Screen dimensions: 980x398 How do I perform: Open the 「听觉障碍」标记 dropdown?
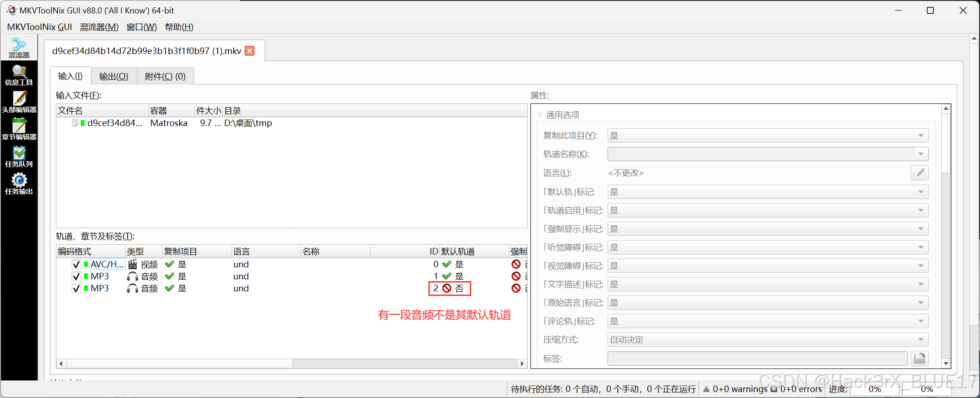[767, 247]
